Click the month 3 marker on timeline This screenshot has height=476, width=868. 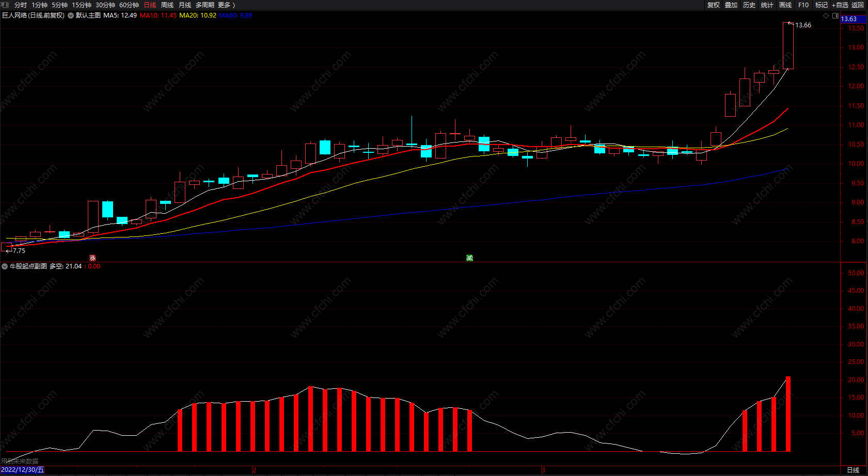(543, 470)
